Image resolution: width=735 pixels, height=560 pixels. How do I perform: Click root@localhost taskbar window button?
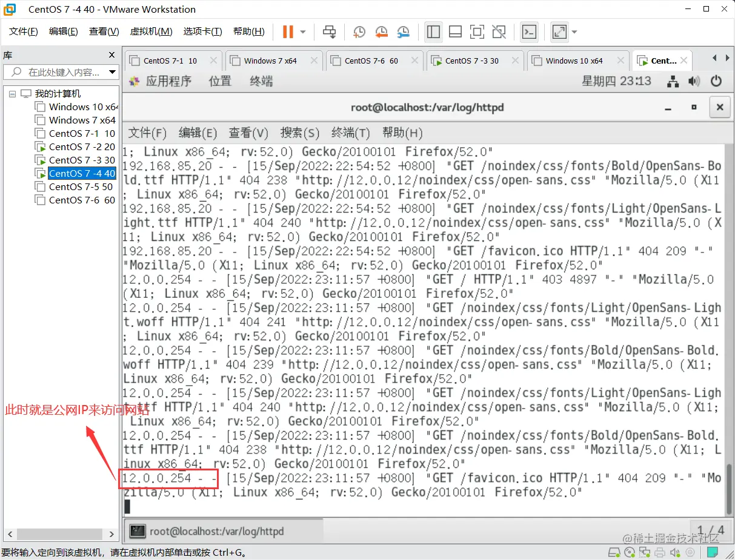[224, 532]
